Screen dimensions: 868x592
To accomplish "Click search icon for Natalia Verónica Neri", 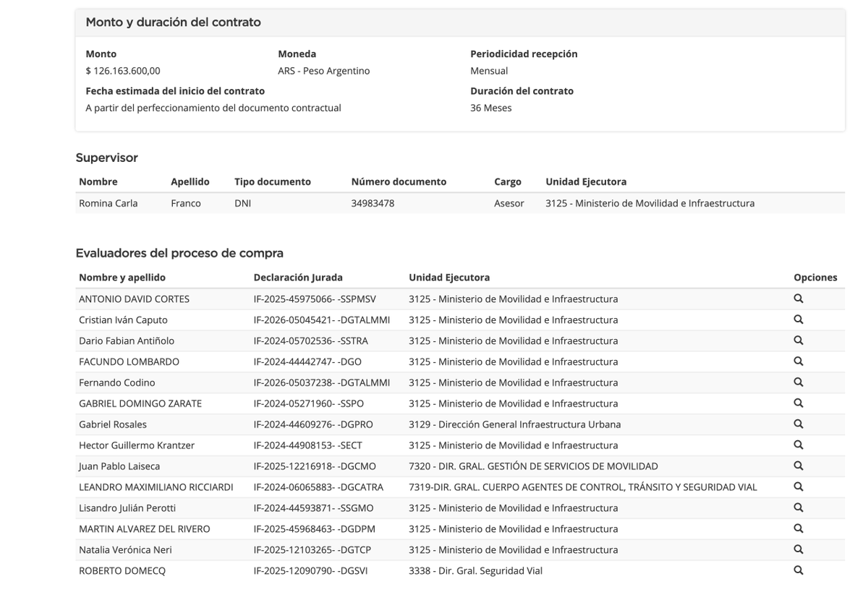I will point(799,550).
